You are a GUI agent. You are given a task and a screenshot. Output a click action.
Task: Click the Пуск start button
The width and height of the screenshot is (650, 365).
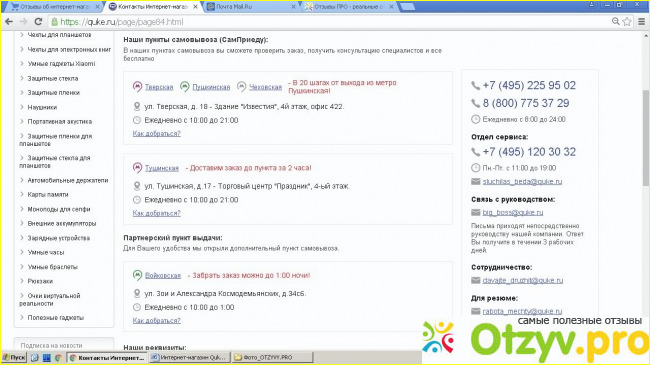point(14,358)
